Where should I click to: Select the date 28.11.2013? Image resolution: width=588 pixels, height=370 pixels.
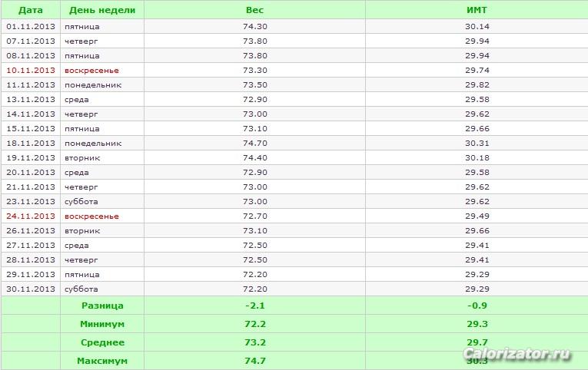31,260
